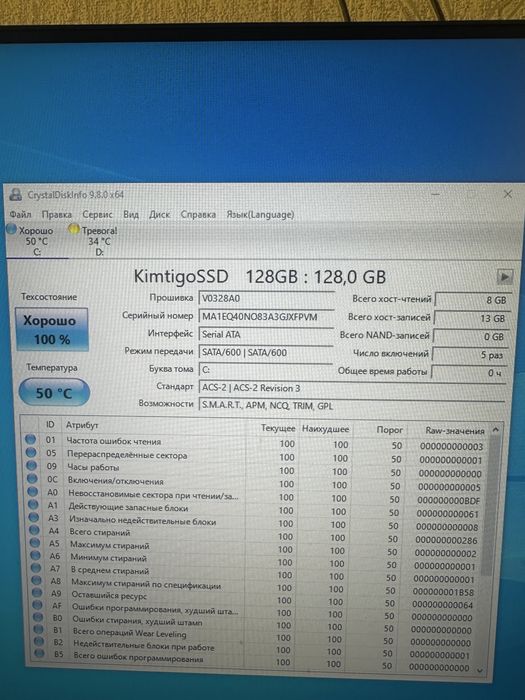This screenshot has width=525, height=700.
Task: Click the Интерфейс field Serial ATA
Action: (266, 334)
